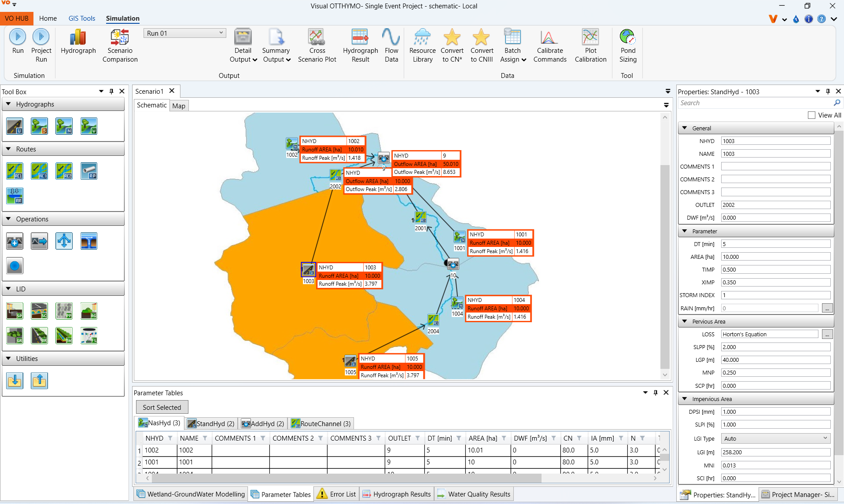This screenshot has height=504, width=844.
Task: Choose the FL filter LID tool
Action: [88, 336]
